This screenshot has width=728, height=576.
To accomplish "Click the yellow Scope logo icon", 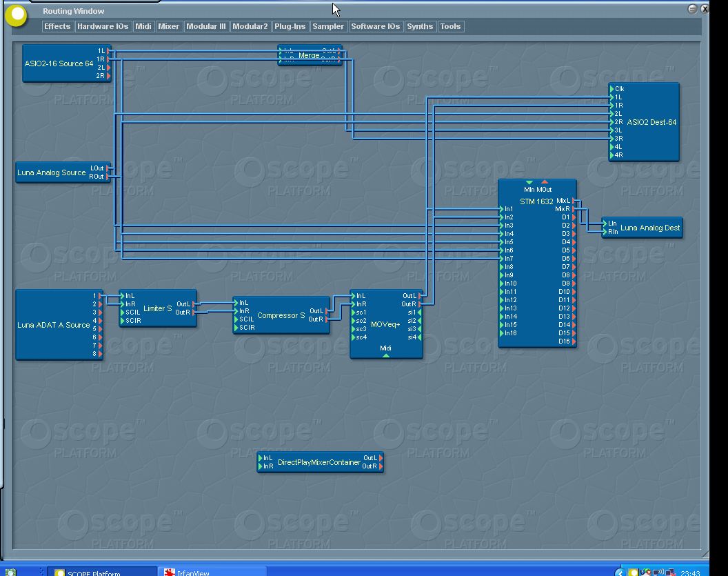I will [17, 15].
